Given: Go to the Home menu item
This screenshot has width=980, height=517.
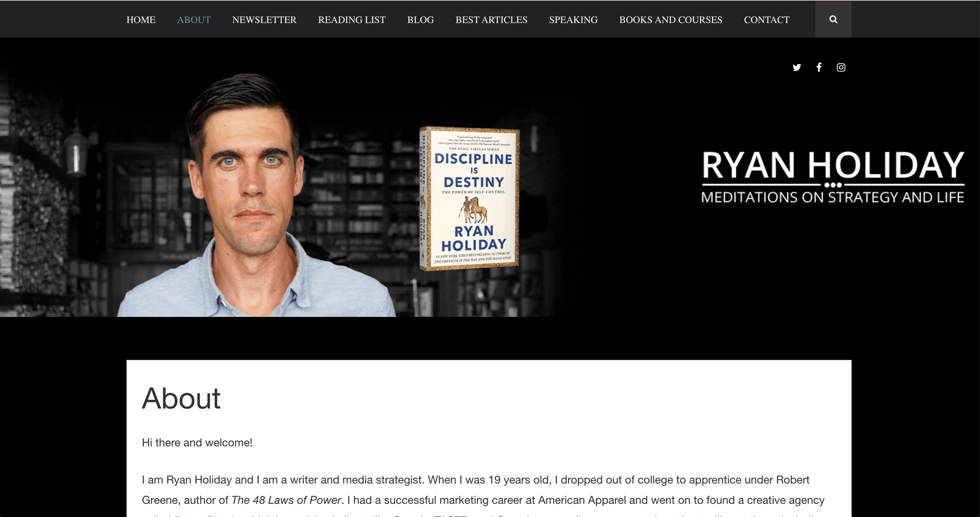Looking at the screenshot, I should pyautogui.click(x=141, y=20).
